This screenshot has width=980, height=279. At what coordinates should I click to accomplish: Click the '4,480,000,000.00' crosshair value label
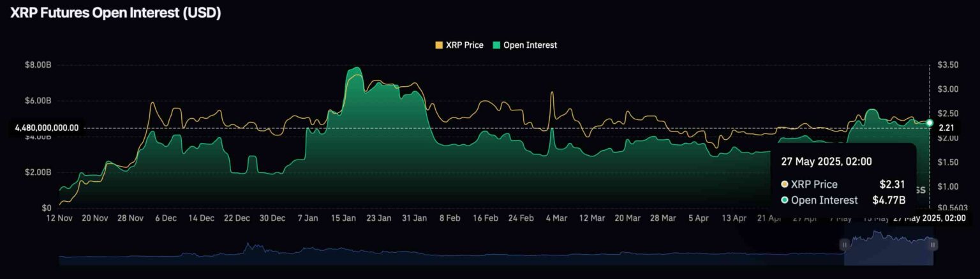tap(47, 128)
